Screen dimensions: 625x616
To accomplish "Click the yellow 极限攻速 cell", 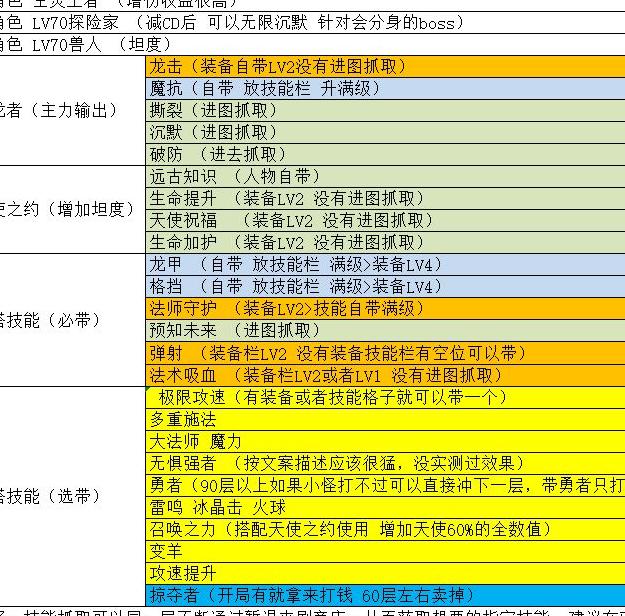I will click(x=385, y=397).
